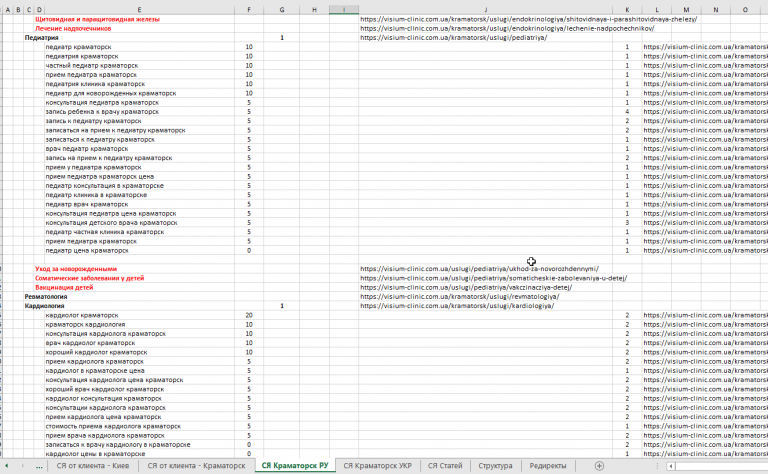Select column H header

[314, 10]
